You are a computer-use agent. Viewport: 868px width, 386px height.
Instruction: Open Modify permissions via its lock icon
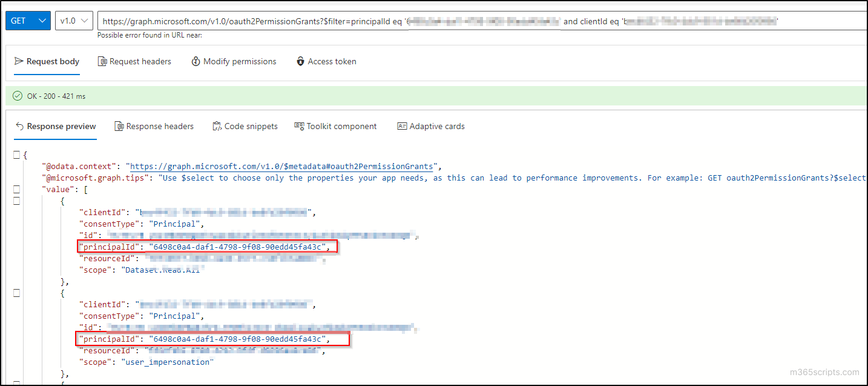pyautogui.click(x=195, y=61)
